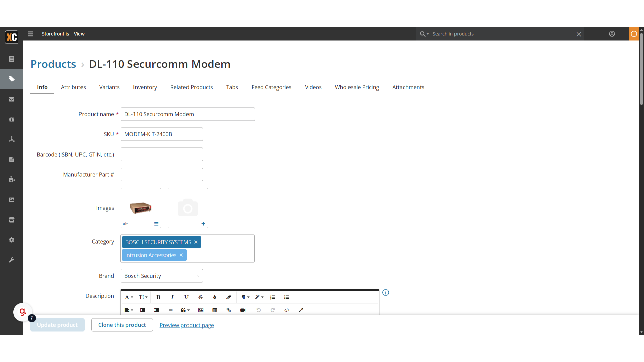Click the Update product button
Viewport: 644px width, 362px height.
pyautogui.click(x=57, y=325)
